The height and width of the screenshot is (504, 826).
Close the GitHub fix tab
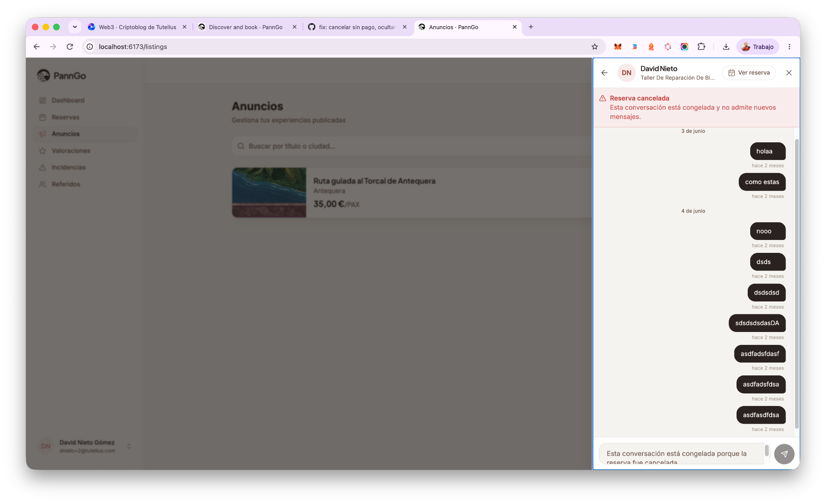(404, 27)
